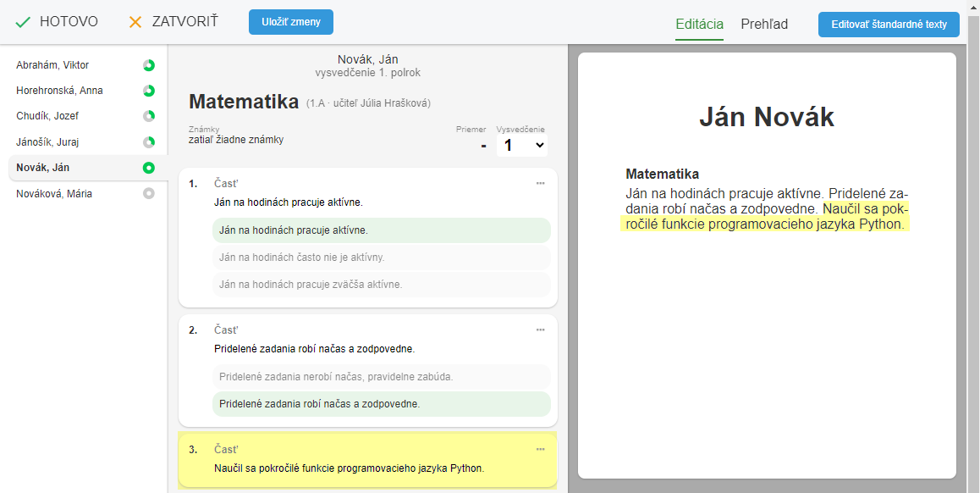980x493 pixels.
Task: Choose green option 'Pridelené zadania robí načas a zodpovedne.'
Action: click(381, 404)
